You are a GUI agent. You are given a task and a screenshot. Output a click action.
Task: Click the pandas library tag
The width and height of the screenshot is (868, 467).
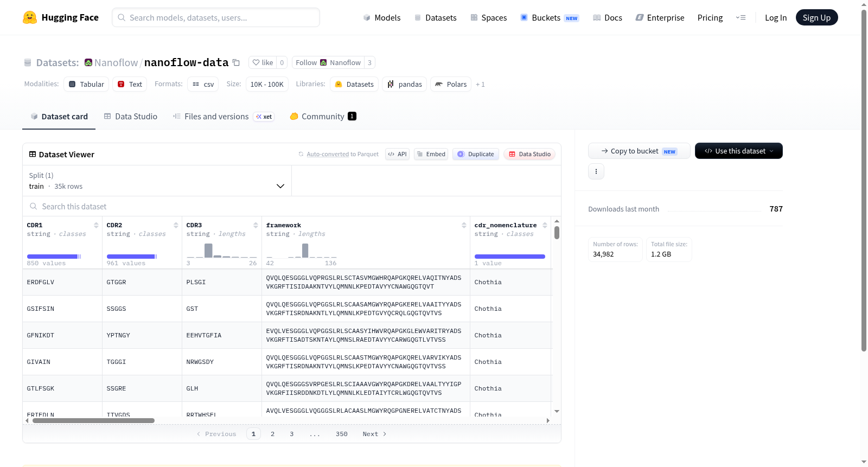tap(405, 84)
